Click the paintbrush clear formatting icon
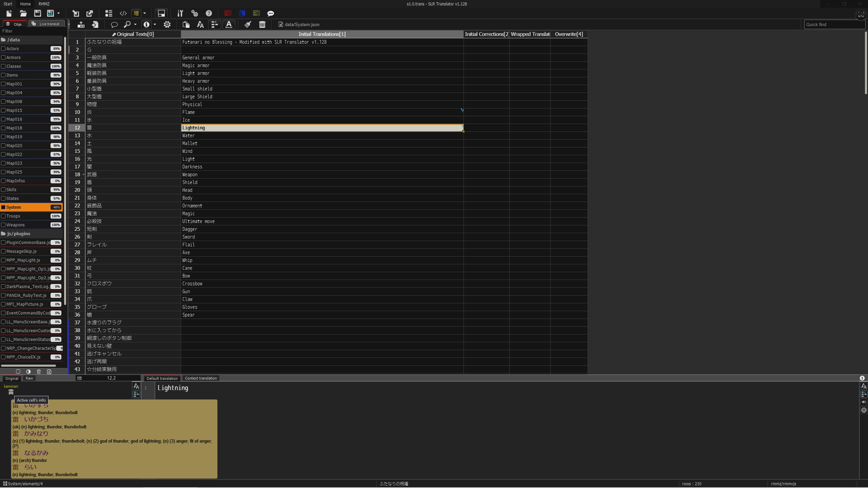This screenshot has height=488, width=868. point(248,24)
